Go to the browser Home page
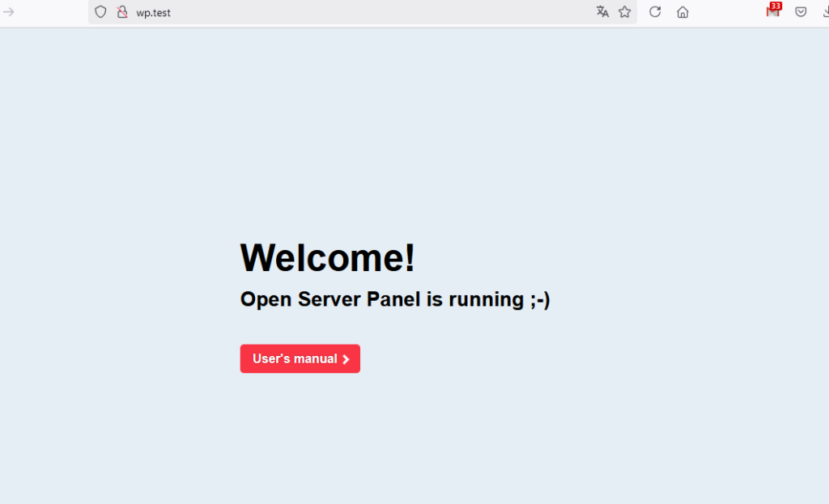This screenshot has width=829, height=504. pyautogui.click(x=682, y=12)
